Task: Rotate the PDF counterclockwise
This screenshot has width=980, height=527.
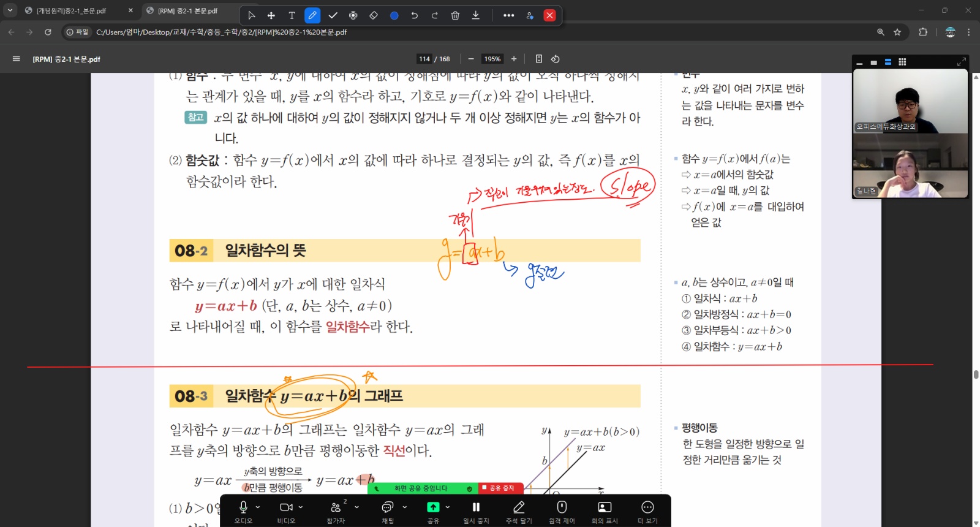Action: point(556,59)
